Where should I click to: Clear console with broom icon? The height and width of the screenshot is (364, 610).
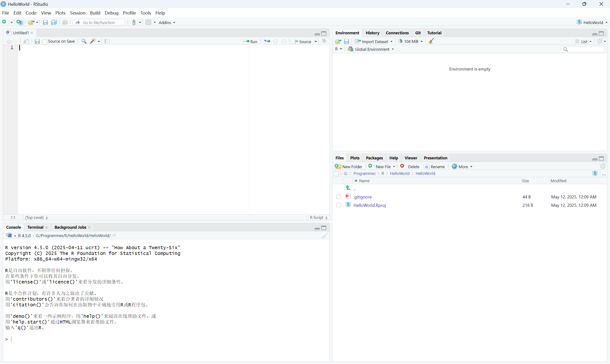[x=324, y=235]
